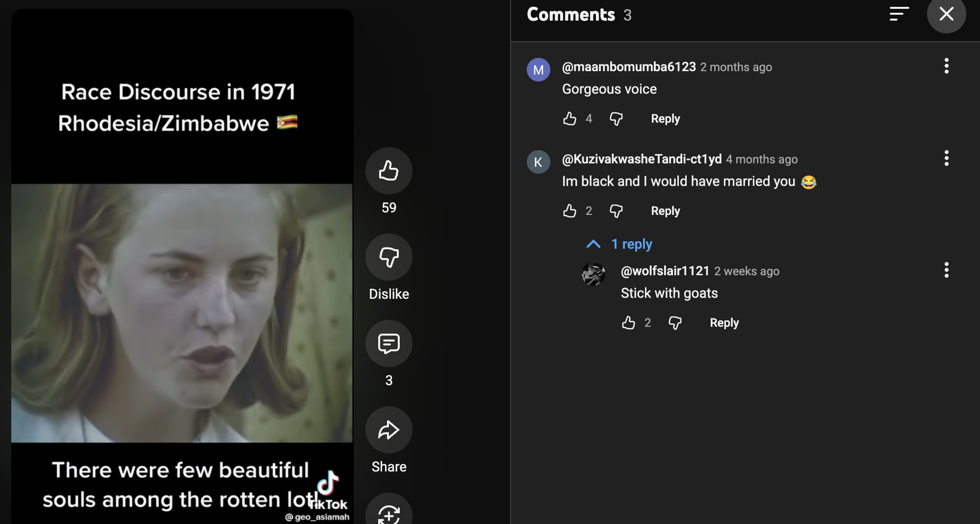
Task: Click the "Comments" panel heading
Action: (571, 15)
